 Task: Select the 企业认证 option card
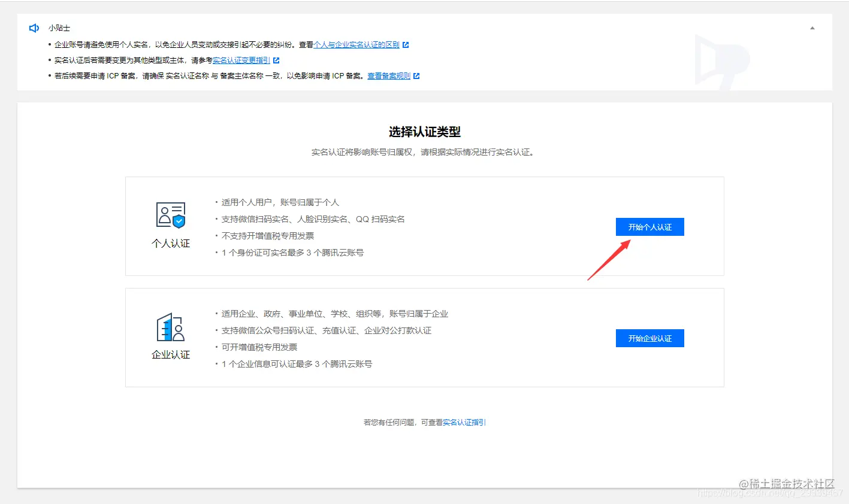tap(424, 338)
